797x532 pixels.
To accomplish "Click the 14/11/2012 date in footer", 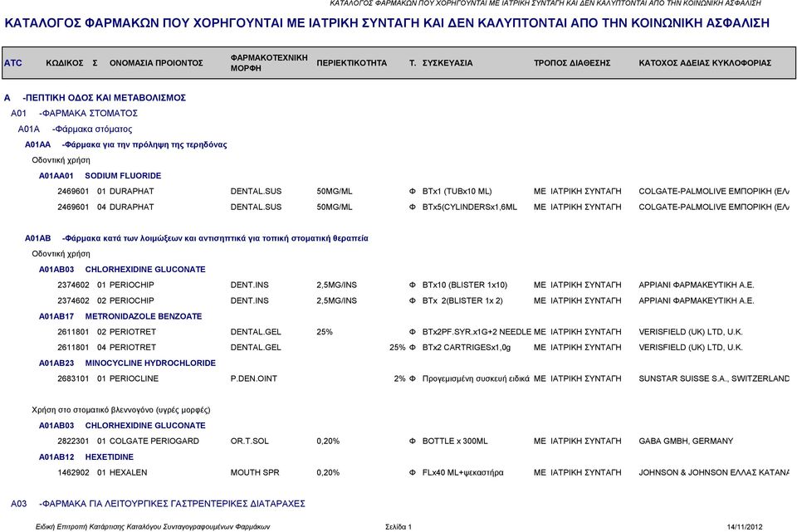I will click(x=745, y=527).
